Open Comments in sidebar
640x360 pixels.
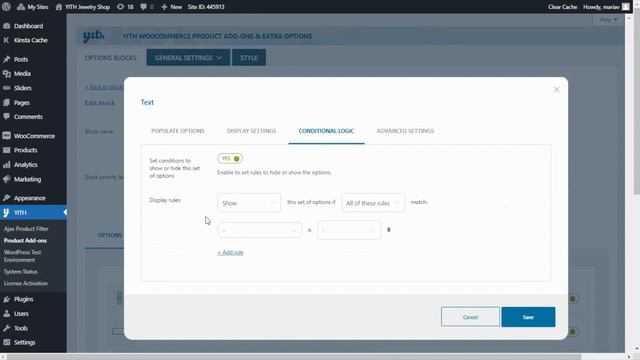point(28,117)
